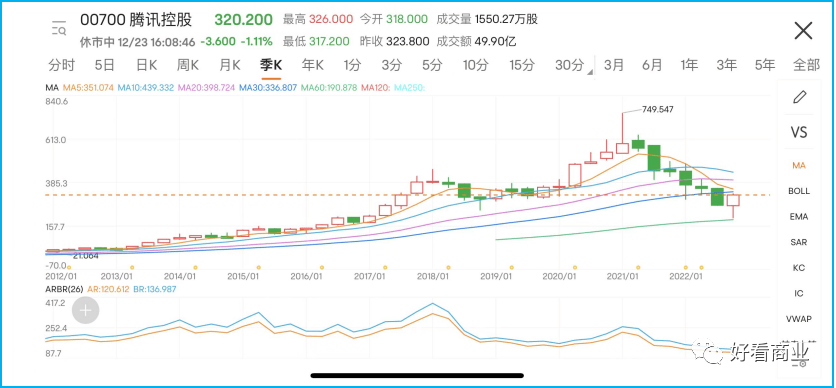The width and height of the screenshot is (836, 388).
Task: Toggle the BOLL indicator overlay
Action: pyautogui.click(x=799, y=191)
